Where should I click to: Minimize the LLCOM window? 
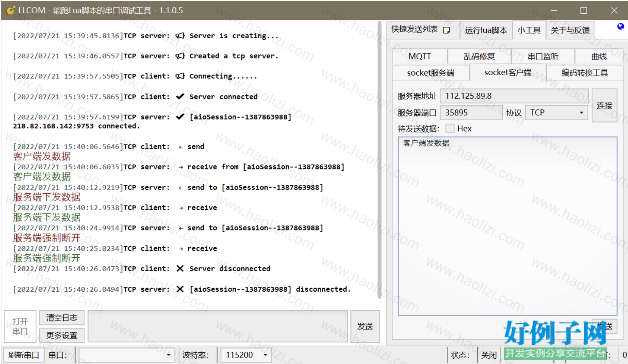click(554, 10)
